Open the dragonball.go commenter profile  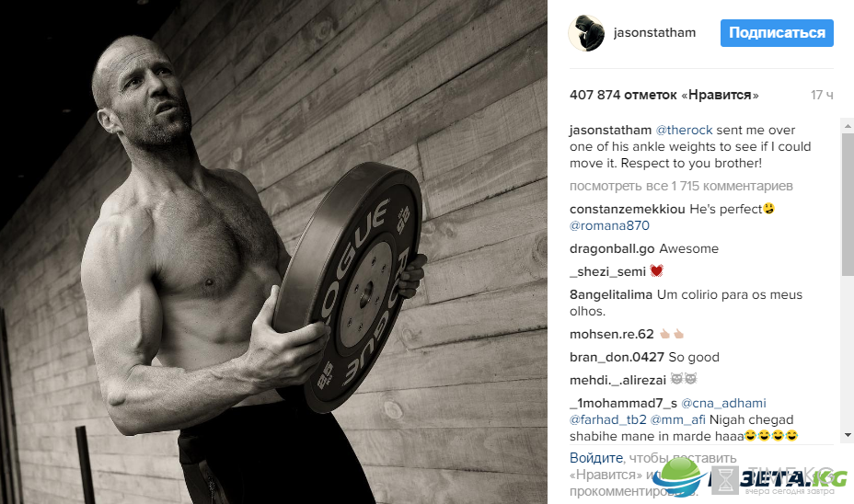point(612,248)
